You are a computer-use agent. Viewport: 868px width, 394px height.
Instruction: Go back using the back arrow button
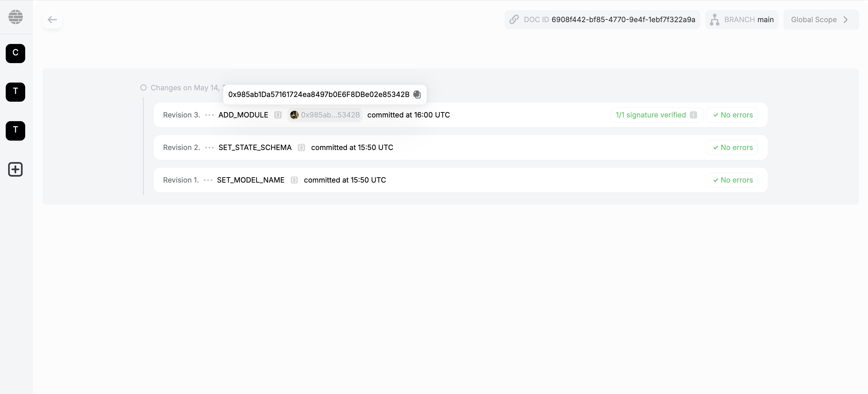(52, 19)
